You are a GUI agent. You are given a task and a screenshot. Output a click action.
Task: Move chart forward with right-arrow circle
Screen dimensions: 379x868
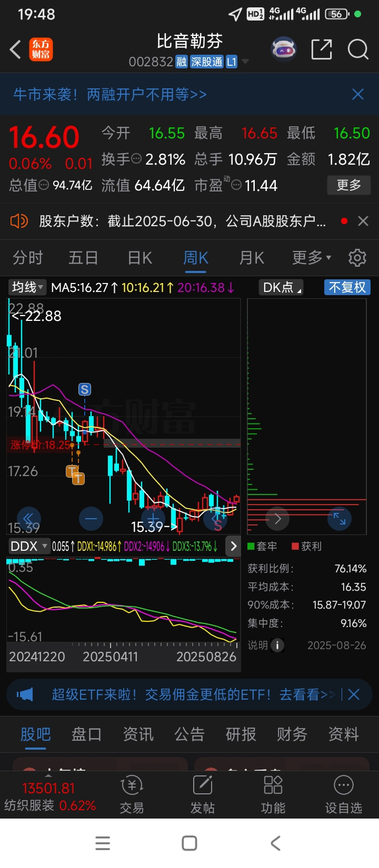click(278, 519)
